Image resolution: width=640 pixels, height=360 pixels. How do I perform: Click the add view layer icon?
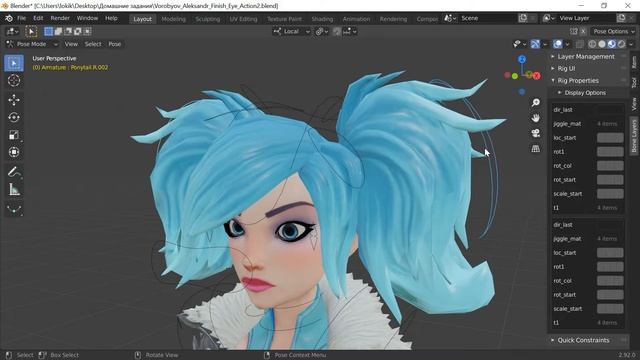[x=621, y=18]
